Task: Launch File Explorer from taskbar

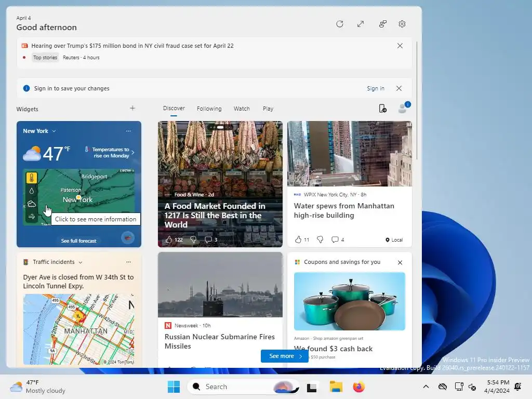Action: pyautogui.click(x=336, y=387)
